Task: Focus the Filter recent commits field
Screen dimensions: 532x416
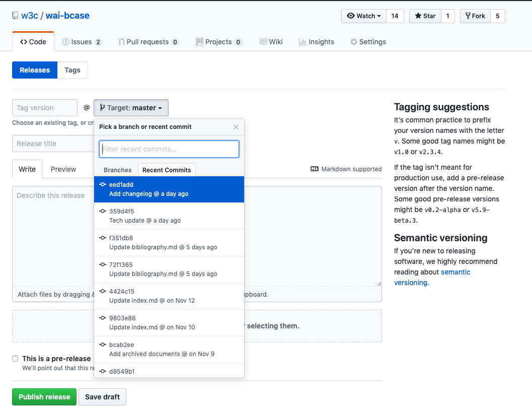Action: (169, 149)
